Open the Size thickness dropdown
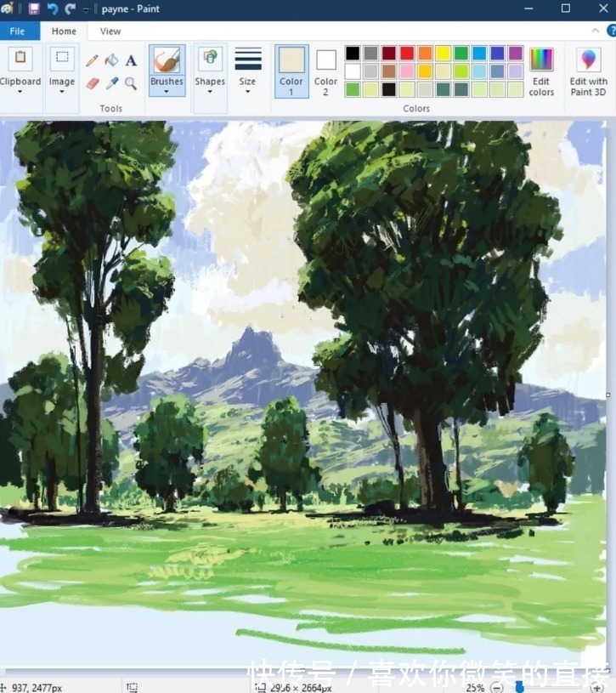The width and height of the screenshot is (616, 693). click(x=247, y=91)
